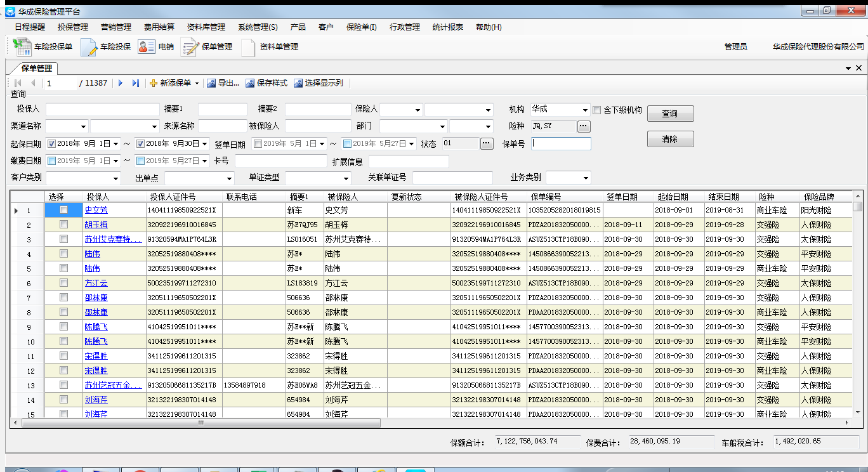Screen dimensions: 868x472
Task: Click the 保存样式 icon
Action: click(x=250, y=83)
